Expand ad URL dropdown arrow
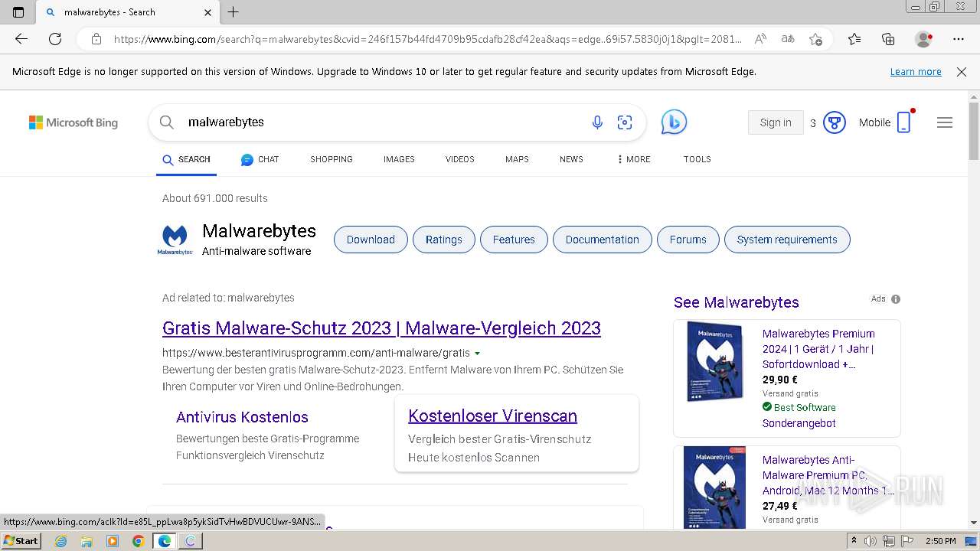Viewport: 980px width, 551px height. [477, 354]
